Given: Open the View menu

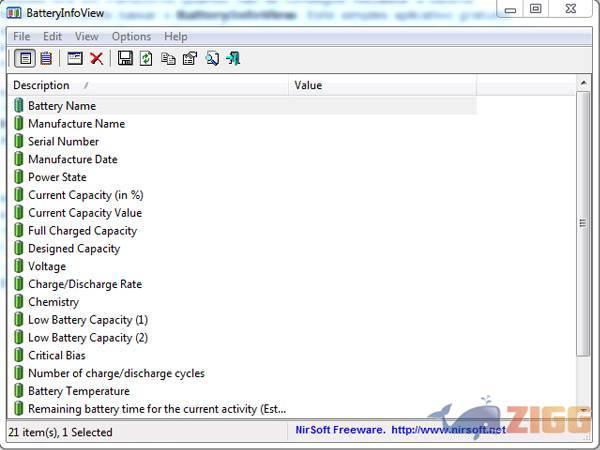Looking at the screenshot, I should click(87, 37).
